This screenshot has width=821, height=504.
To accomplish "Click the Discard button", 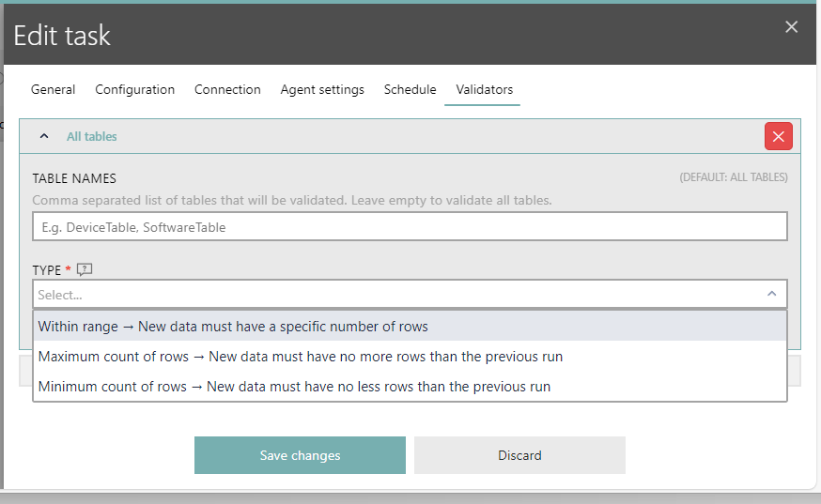I will (519, 455).
